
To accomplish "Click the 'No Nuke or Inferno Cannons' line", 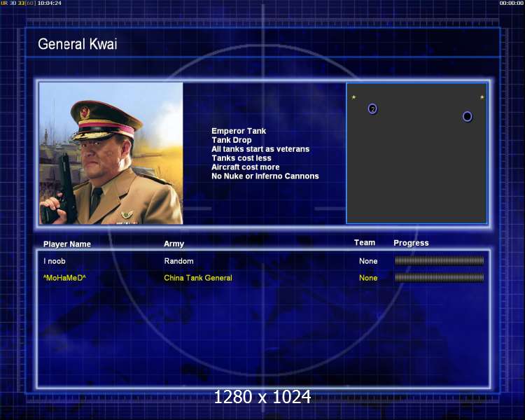I will coord(265,176).
